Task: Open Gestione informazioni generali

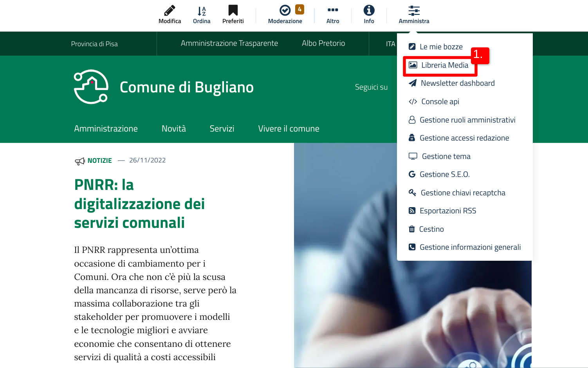Action: (470, 247)
